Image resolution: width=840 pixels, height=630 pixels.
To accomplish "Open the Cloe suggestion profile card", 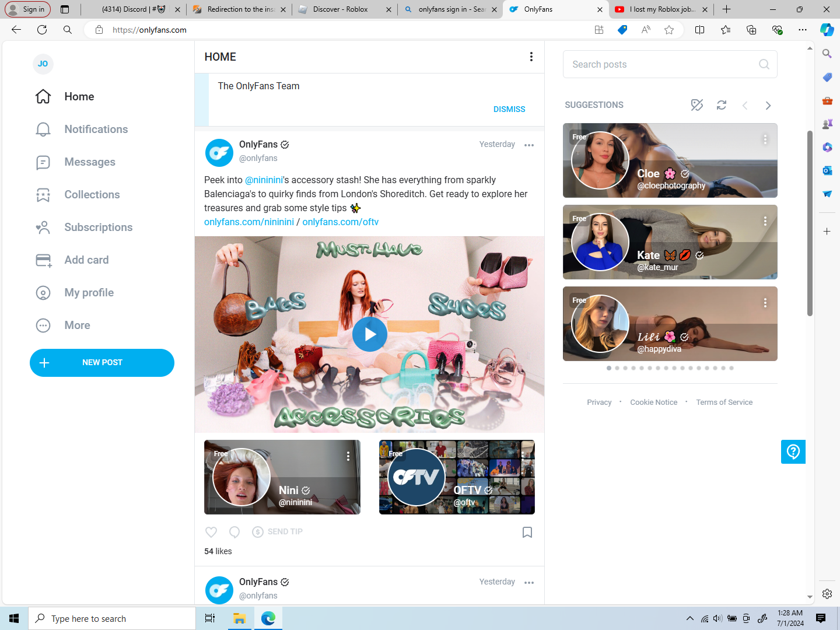I will click(x=670, y=160).
